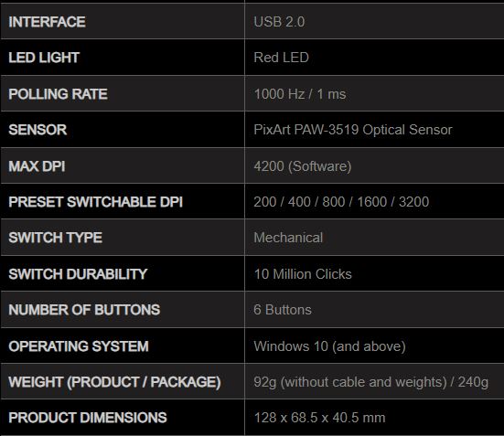Click the '6 Buttons' value
The image size is (504, 436).
[283, 310]
